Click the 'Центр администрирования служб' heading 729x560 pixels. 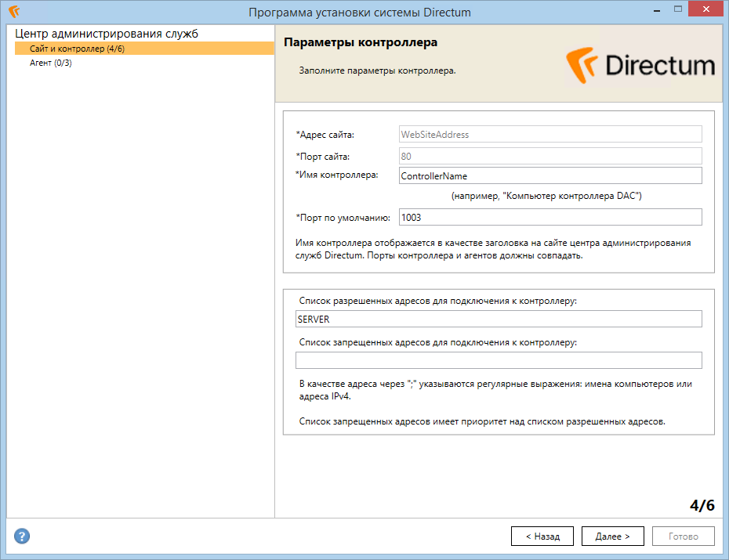point(107,34)
